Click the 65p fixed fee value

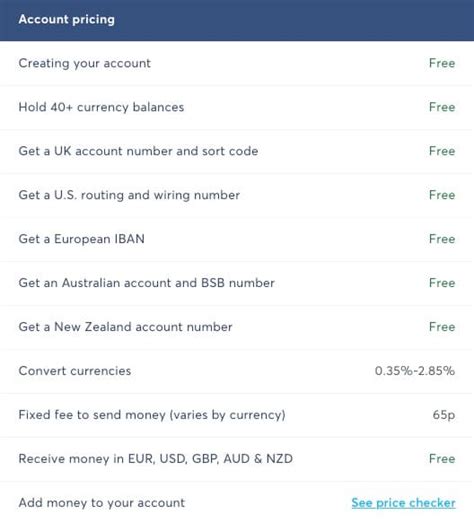click(444, 415)
